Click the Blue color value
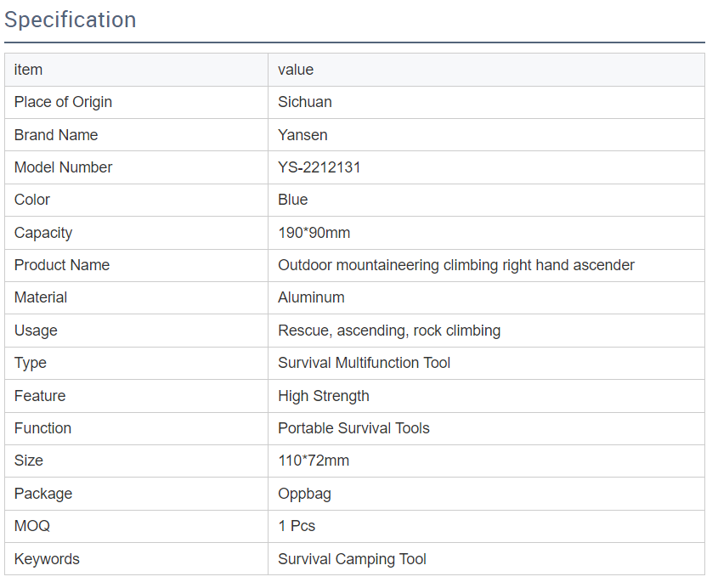718x588 pixels. [x=293, y=200]
